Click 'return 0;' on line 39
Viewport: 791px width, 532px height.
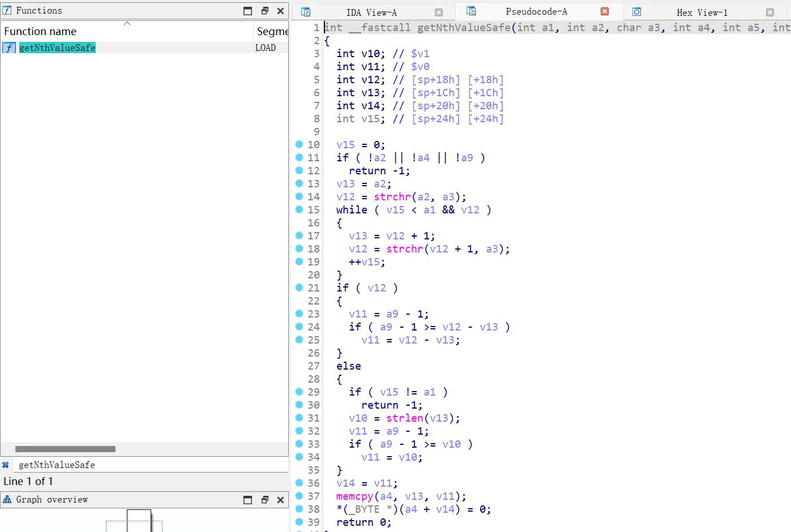[x=364, y=522]
